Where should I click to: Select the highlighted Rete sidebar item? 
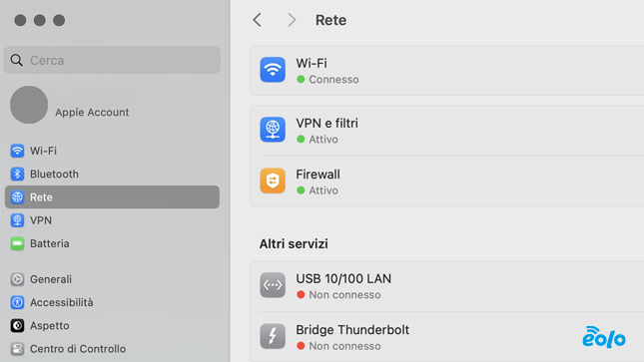click(112, 197)
